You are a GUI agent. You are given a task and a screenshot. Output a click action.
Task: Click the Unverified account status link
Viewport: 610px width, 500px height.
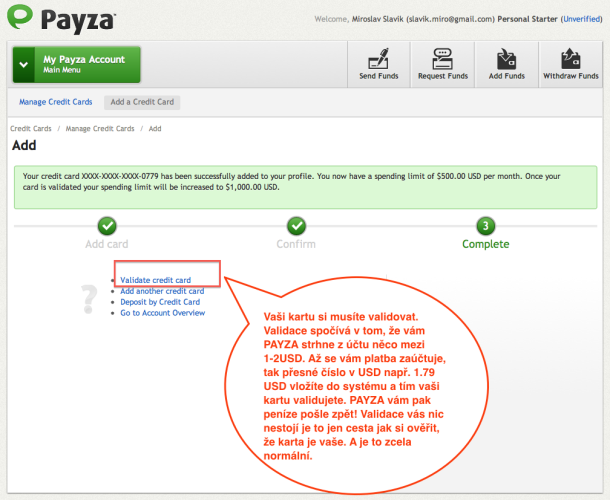582,19
